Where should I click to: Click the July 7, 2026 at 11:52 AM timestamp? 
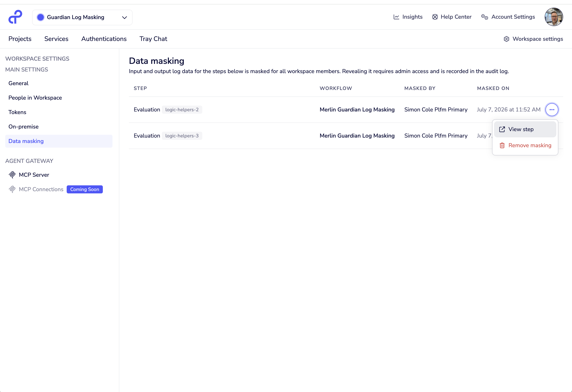(509, 109)
